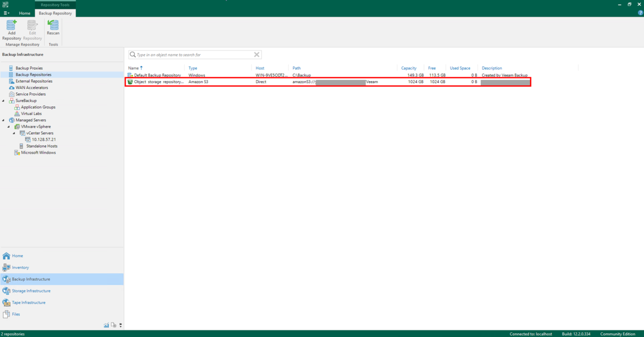Click the Build: 12.2.0.334 status text
The width and height of the screenshot is (644, 337).
[x=576, y=334]
